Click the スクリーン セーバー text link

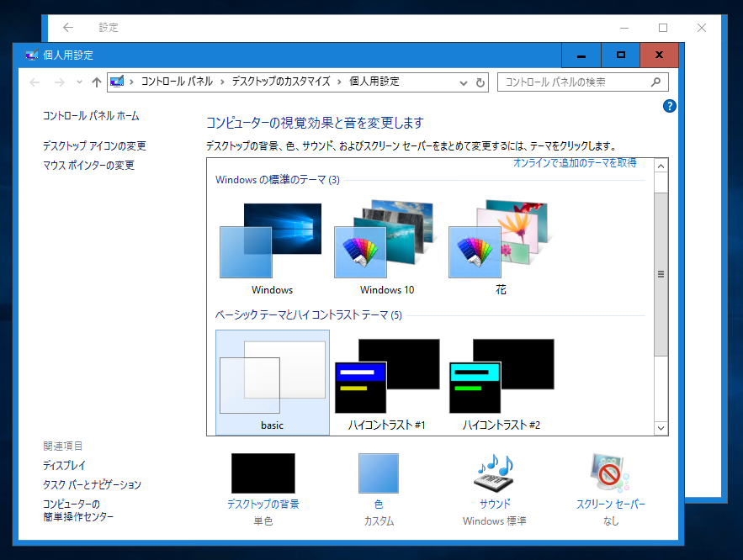click(x=610, y=505)
